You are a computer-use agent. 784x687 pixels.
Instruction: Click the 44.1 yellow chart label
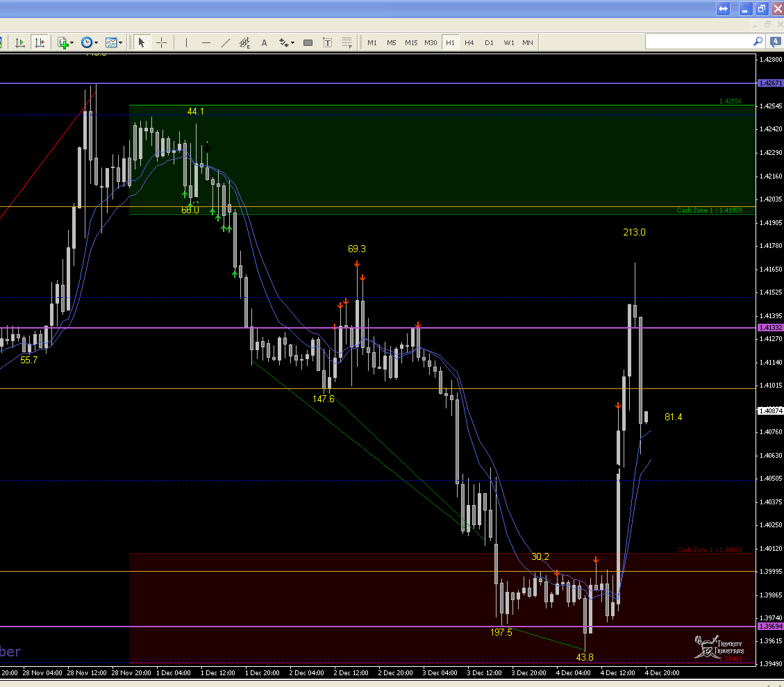point(196,112)
